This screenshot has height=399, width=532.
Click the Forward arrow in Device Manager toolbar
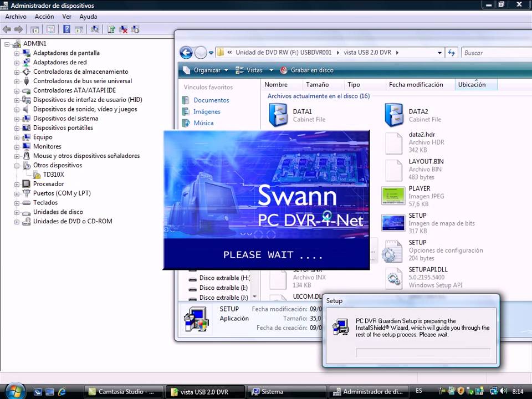click(x=18, y=29)
